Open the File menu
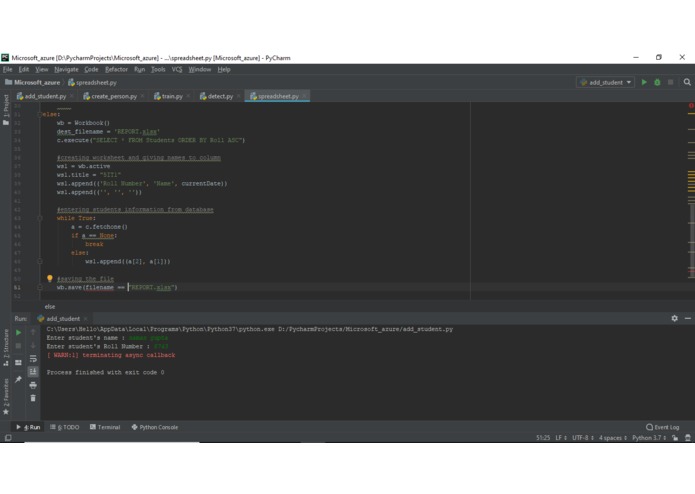Screen dimensions: 695x494 [x=8, y=70]
